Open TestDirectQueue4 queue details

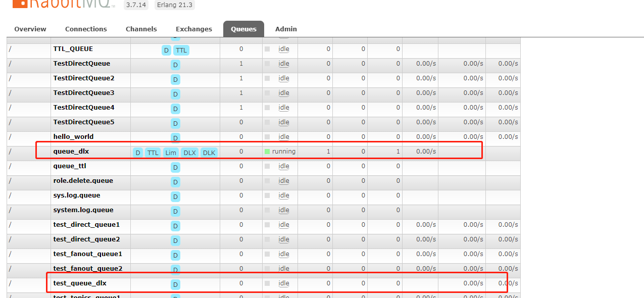click(x=84, y=108)
